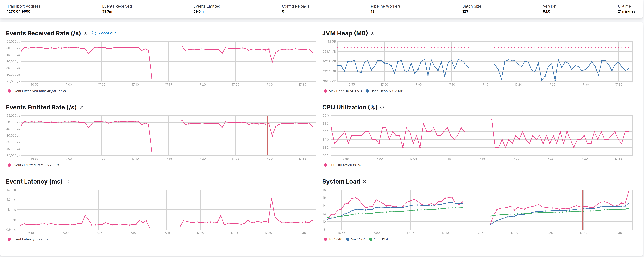
Task: Click the CPU Utilization legend swatch
Action: click(326, 165)
